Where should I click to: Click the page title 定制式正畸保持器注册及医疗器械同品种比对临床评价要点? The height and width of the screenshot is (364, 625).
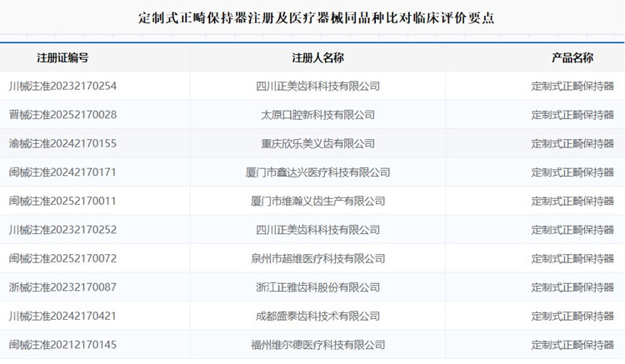pos(316,18)
